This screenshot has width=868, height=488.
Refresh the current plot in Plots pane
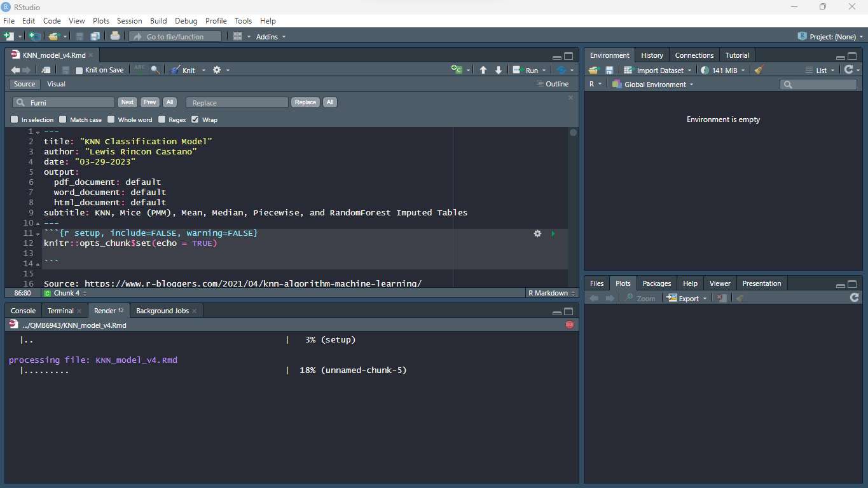(x=855, y=298)
